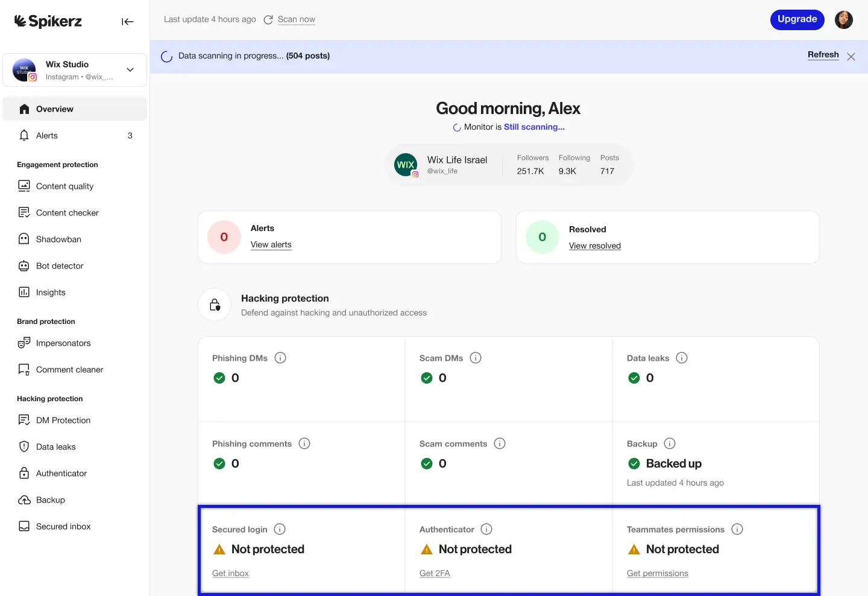868x596 pixels.
Task: Dismiss the data scanning banner
Action: tap(851, 57)
